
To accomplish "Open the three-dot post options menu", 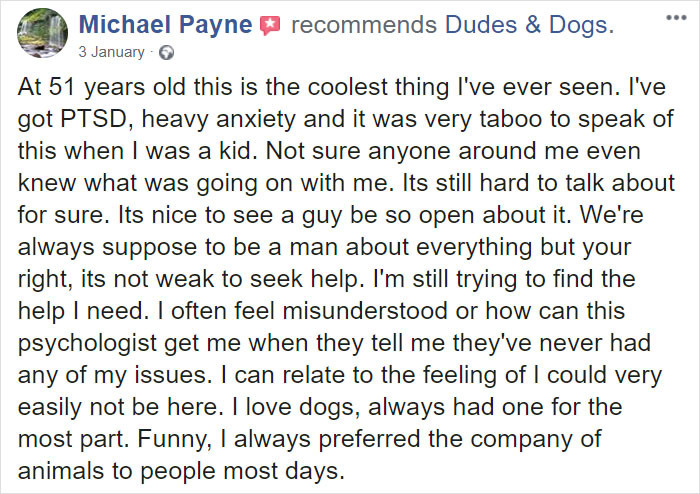I will click(676, 18).
